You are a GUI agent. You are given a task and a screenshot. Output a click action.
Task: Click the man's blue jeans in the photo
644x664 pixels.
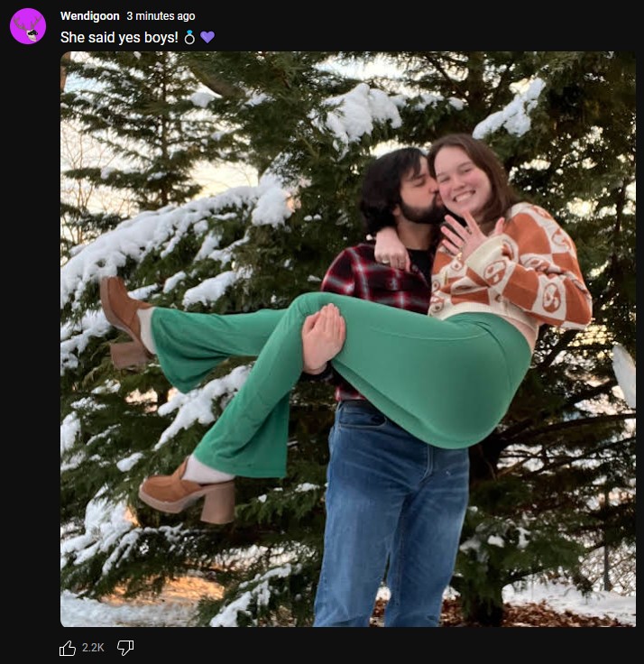click(x=391, y=514)
